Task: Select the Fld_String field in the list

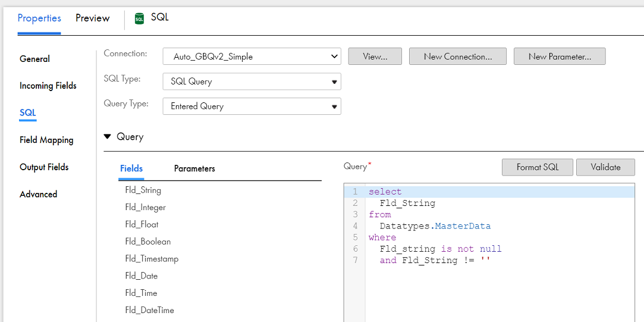Action: click(143, 190)
